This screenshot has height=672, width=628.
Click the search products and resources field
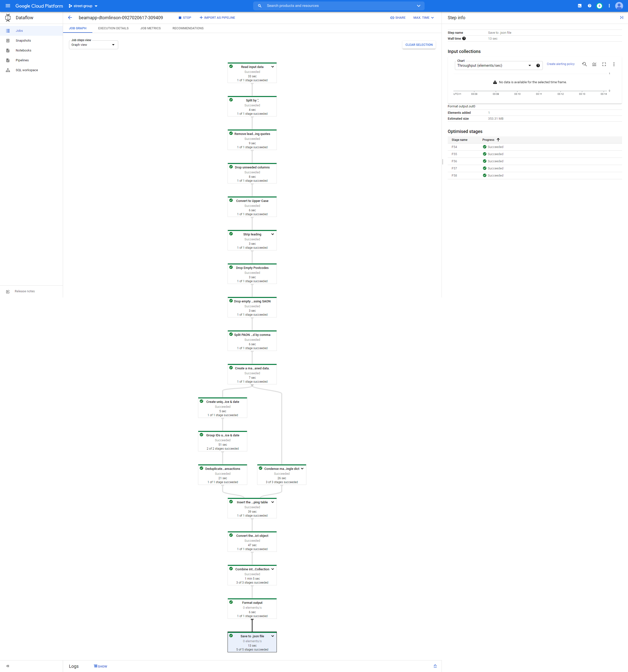click(x=338, y=6)
